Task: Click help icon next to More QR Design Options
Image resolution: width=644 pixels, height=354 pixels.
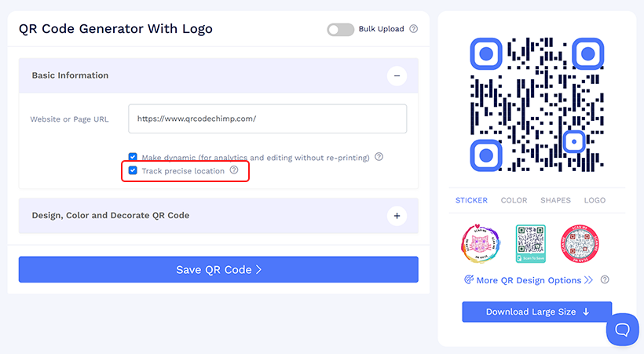Action: [605, 279]
